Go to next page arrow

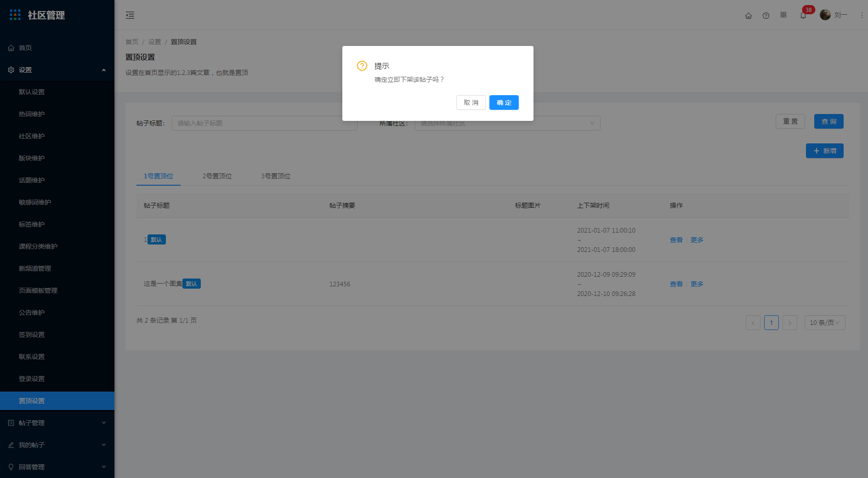[790, 323]
